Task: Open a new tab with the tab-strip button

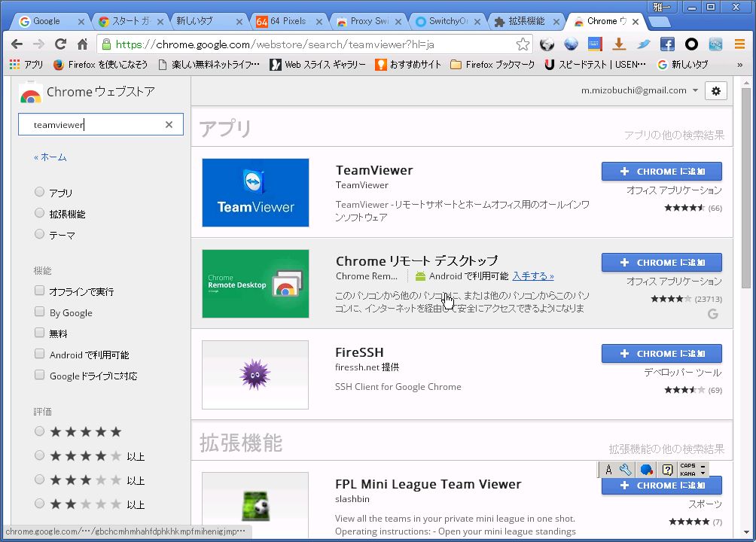Action: pos(659,22)
